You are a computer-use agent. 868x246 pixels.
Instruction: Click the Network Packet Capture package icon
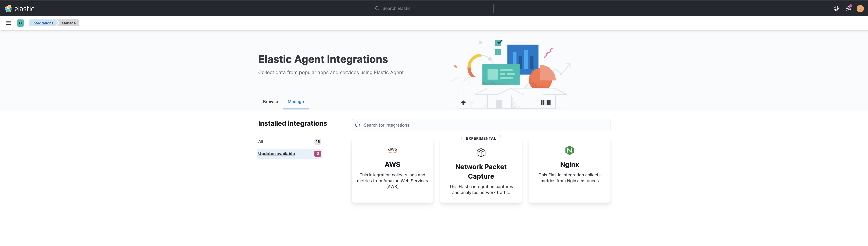(481, 152)
